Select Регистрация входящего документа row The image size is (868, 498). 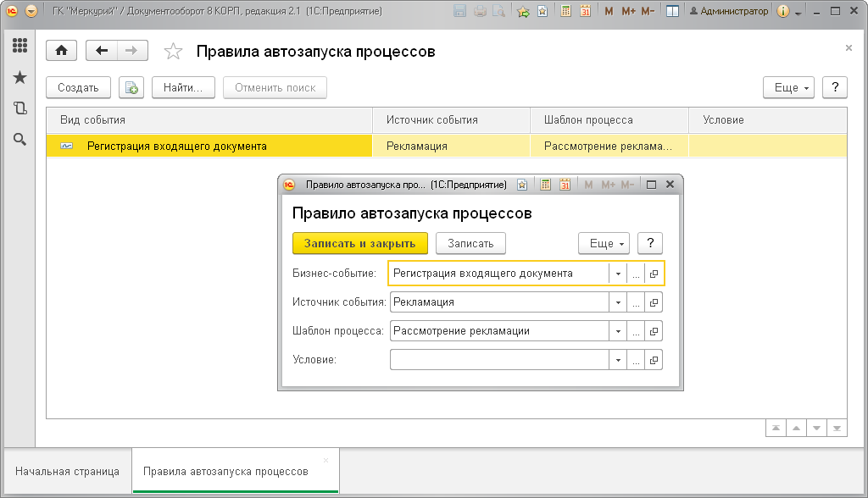click(446, 146)
